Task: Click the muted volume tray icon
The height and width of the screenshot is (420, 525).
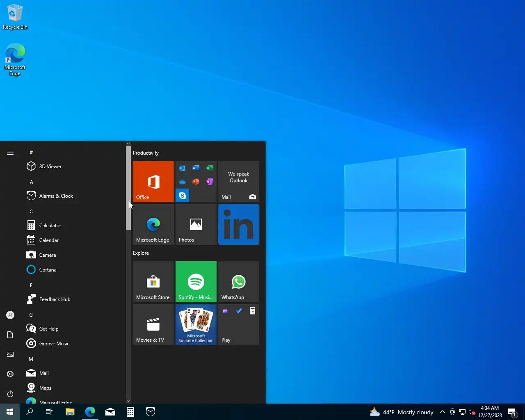Action: (472, 412)
